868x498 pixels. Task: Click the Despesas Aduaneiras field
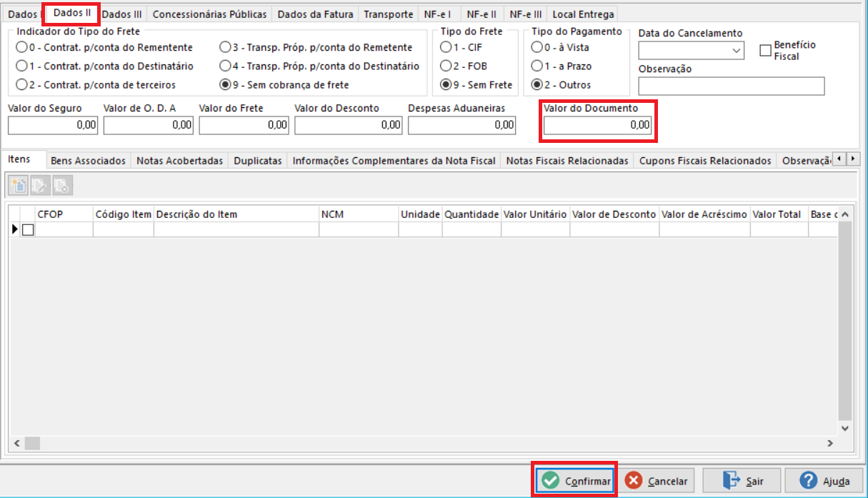[x=462, y=125]
